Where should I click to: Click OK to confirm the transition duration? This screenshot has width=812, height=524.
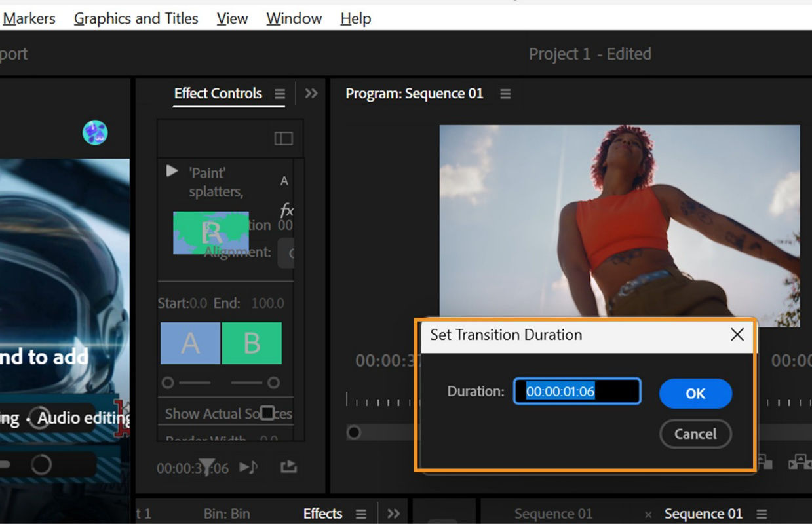(x=695, y=393)
